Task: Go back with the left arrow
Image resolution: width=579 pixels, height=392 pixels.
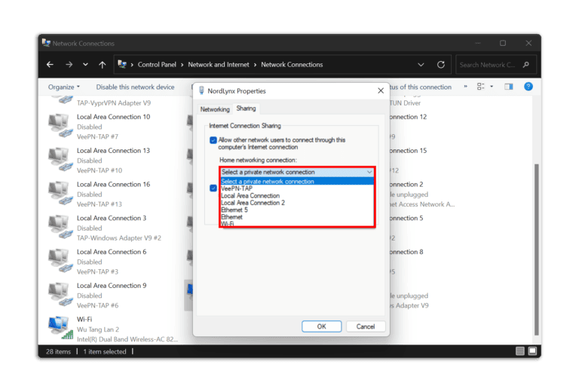Action: point(51,65)
